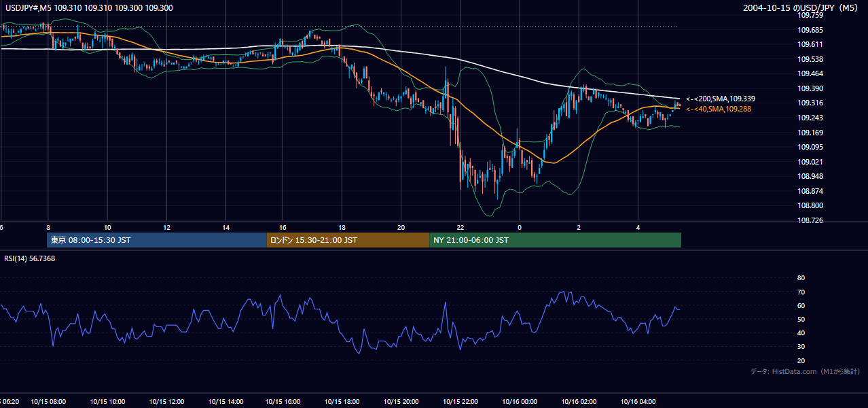
Task: Click the 109.316 price axis label
Action: (x=810, y=103)
